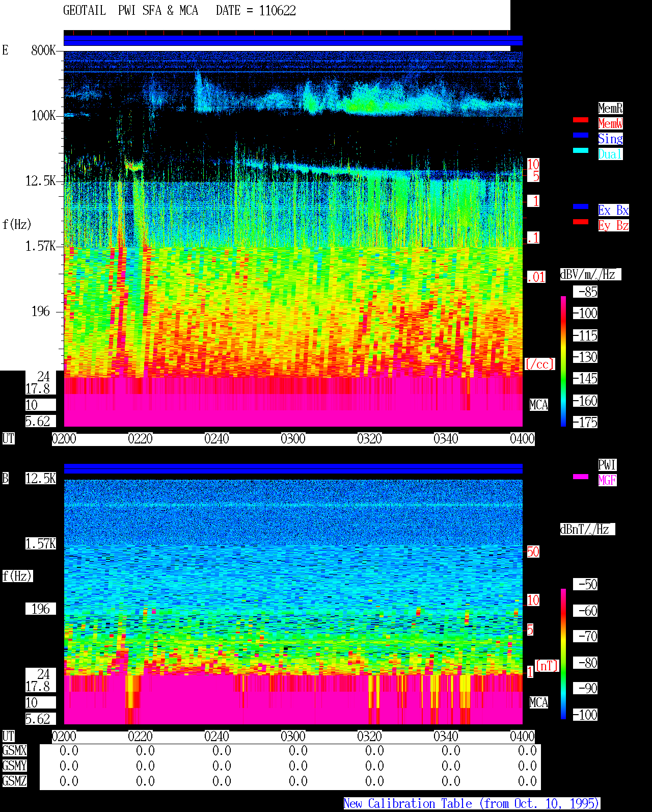Click the cyan Dual legend swatch
The width and height of the screenshot is (652, 812).
[x=581, y=150]
